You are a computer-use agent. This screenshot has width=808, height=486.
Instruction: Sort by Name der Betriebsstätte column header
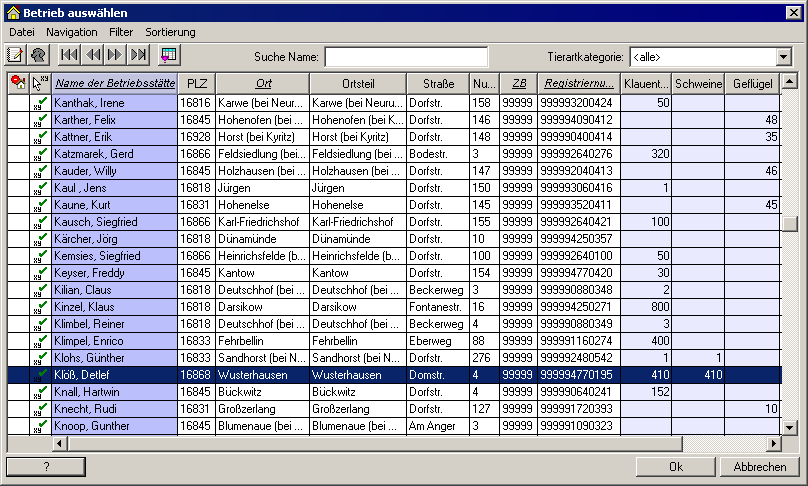[115, 83]
